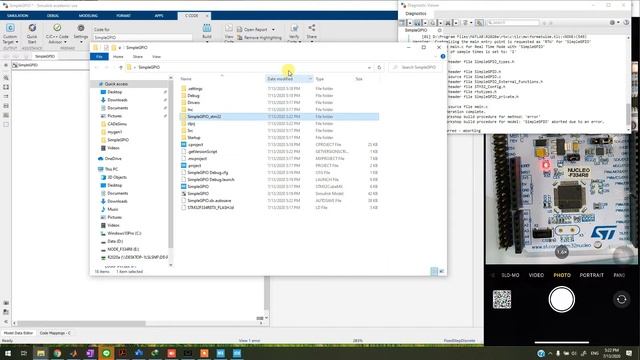Open the Custom Target button in Simulink
This screenshot has height=360, width=640.
point(10,33)
